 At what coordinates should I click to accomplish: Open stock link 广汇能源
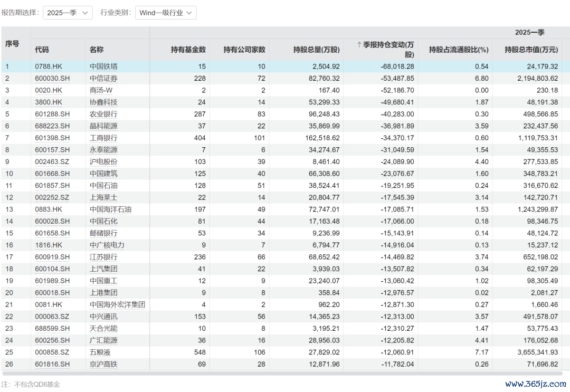[x=103, y=341]
